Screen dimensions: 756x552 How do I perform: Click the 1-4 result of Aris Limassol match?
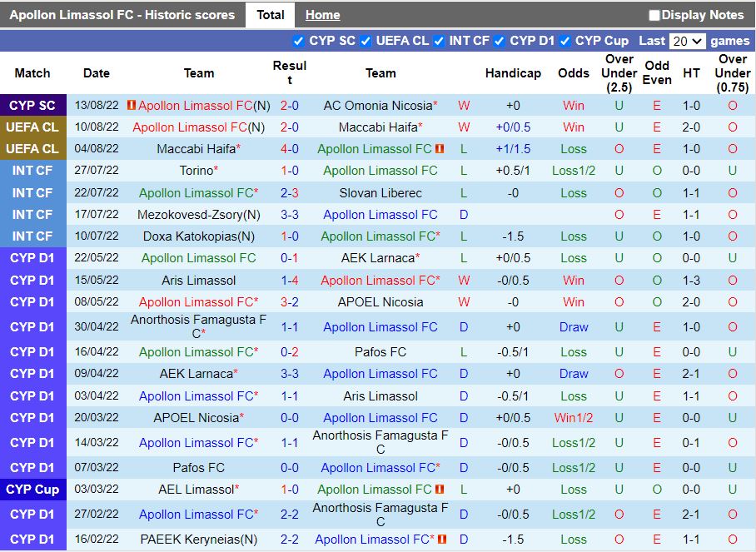click(x=289, y=281)
